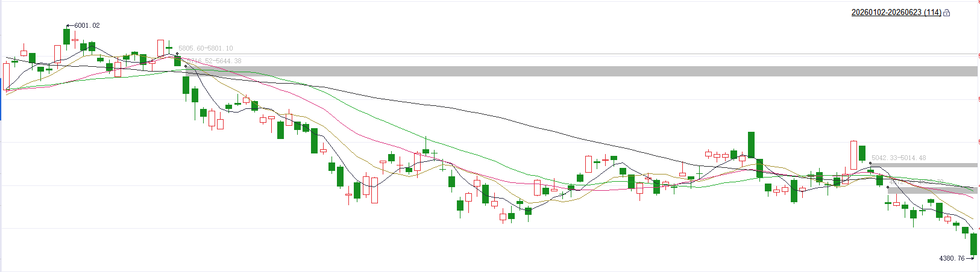Select the tall red hollow candle left of 5042.33 label
The height and width of the screenshot is (272, 980).
click(x=853, y=155)
